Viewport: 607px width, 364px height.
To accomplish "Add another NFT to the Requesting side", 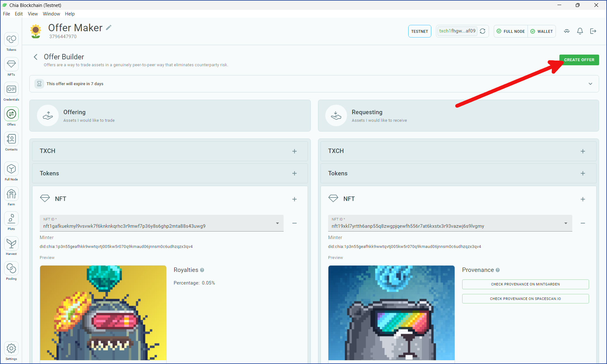I will tap(583, 199).
